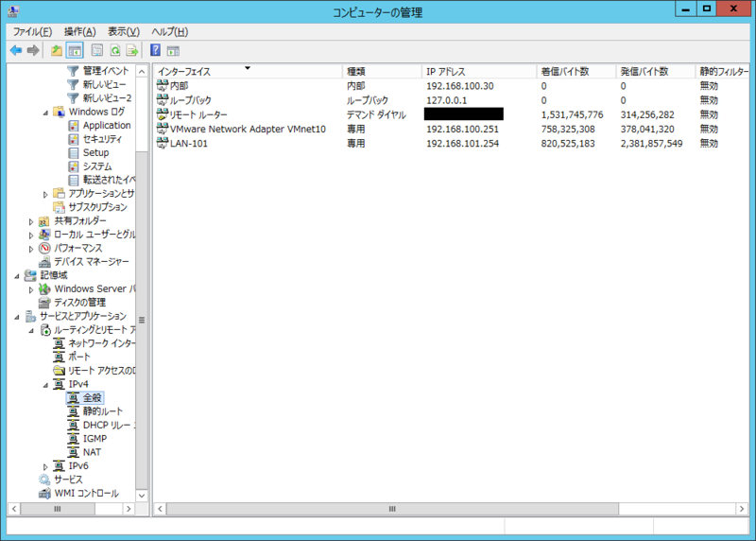The width and height of the screenshot is (756, 541).
Task: Collapse the 記憶域 tree node
Action: [x=17, y=276]
